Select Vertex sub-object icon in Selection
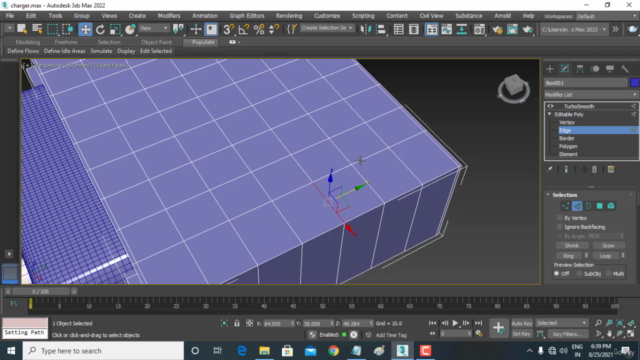This screenshot has width=640, height=360. [x=565, y=206]
